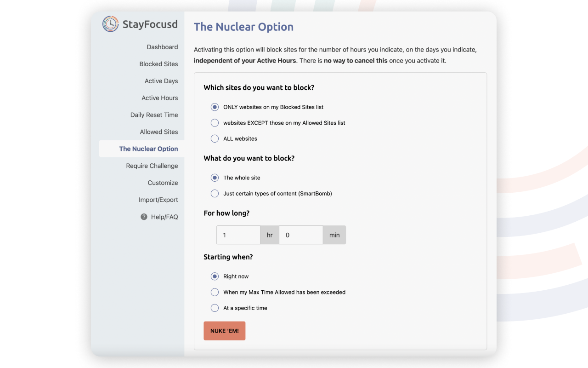Image resolution: width=588 pixels, height=368 pixels.
Task: Select When my Max Time Allowed has been exceeded
Action: pos(215,292)
